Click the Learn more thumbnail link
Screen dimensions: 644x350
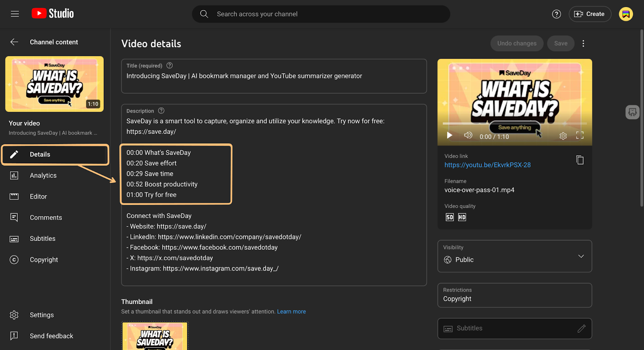[291, 312]
